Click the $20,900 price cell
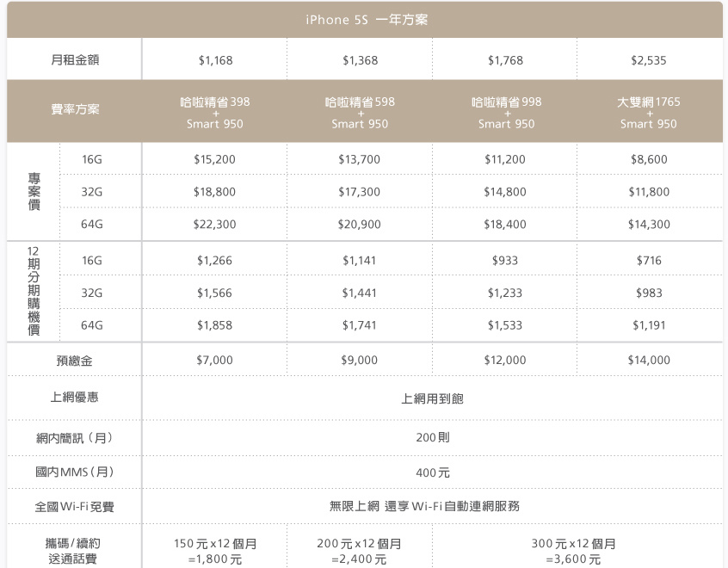This screenshot has width=728, height=568. point(360,225)
